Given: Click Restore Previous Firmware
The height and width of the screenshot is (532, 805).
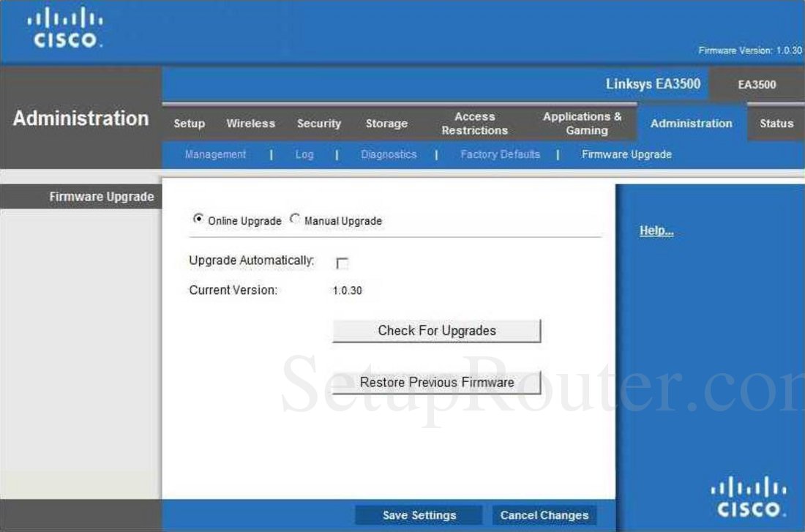Looking at the screenshot, I should (435, 381).
